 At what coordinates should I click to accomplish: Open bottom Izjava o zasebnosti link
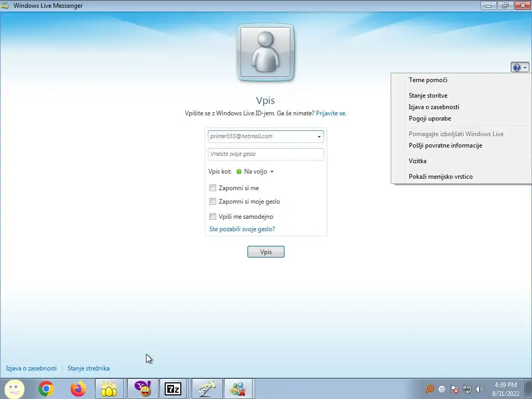31,368
